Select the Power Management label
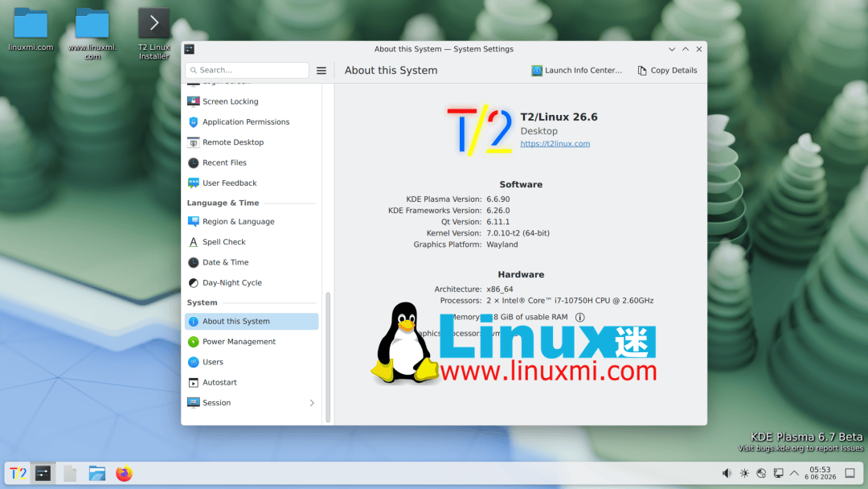Image resolution: width=868 pixels, height=489 pixels. pyautogui.click(x=240, y=342)
